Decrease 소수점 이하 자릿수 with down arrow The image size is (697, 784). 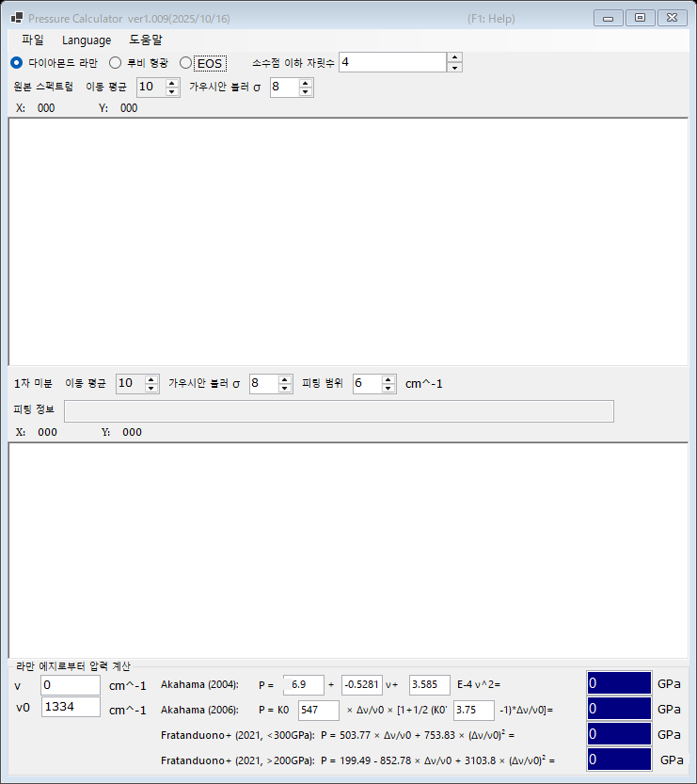pyautogui.click(x=454, y=67)
